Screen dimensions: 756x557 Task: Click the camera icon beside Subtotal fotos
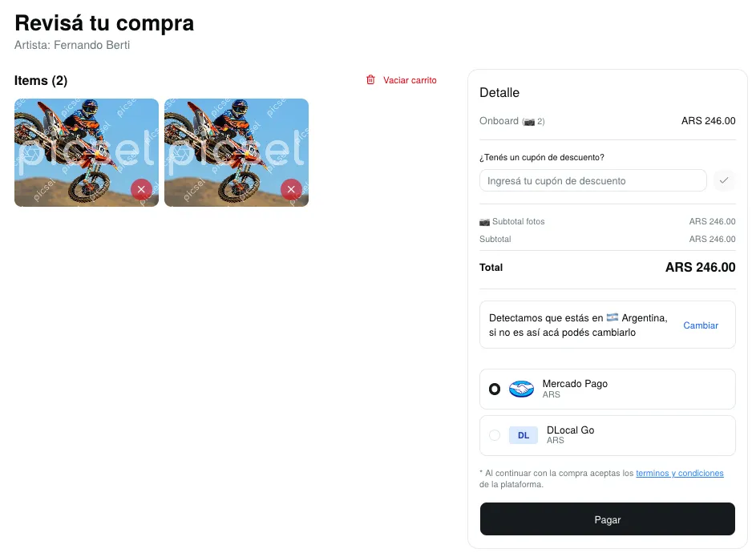(x=484, y=222)
